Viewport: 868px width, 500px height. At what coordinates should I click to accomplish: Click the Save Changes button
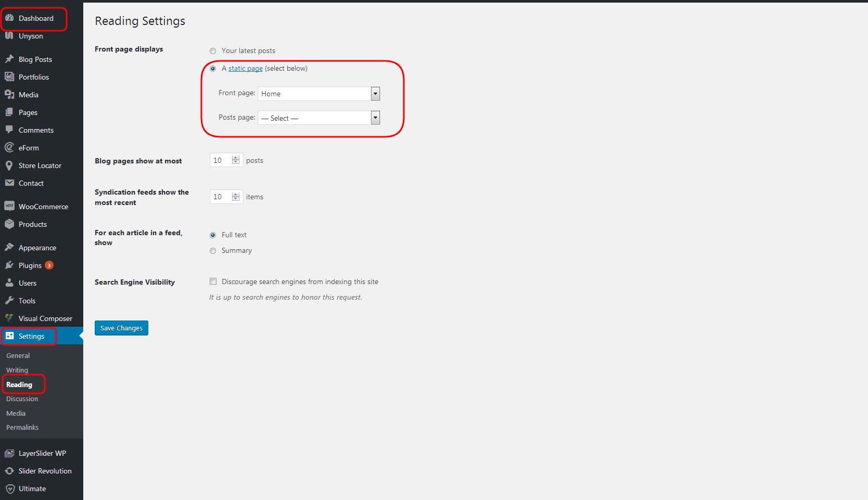coord(121,328)
